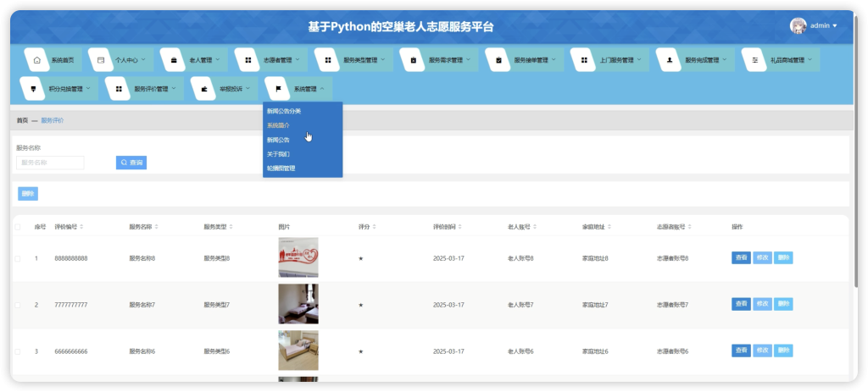Expand the 志愿者管理 chevron
Screen dimensions: 868x392
298,59
